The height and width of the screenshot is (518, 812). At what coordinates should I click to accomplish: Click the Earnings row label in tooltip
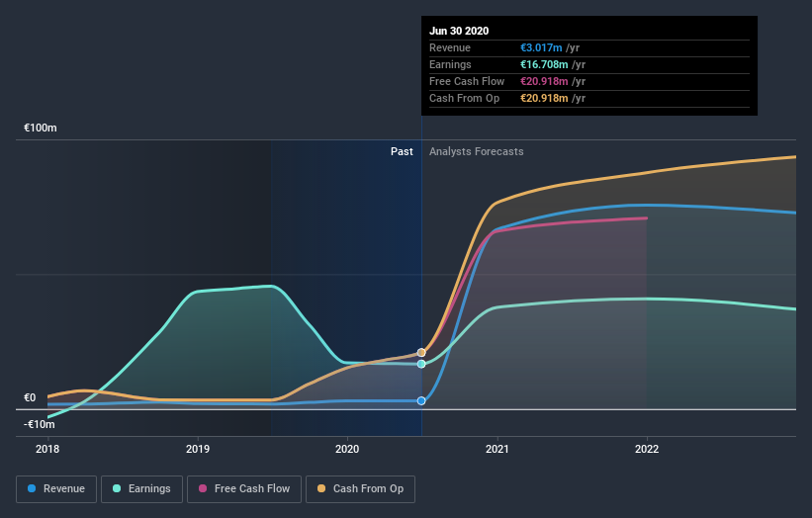[x=450, y=64]
